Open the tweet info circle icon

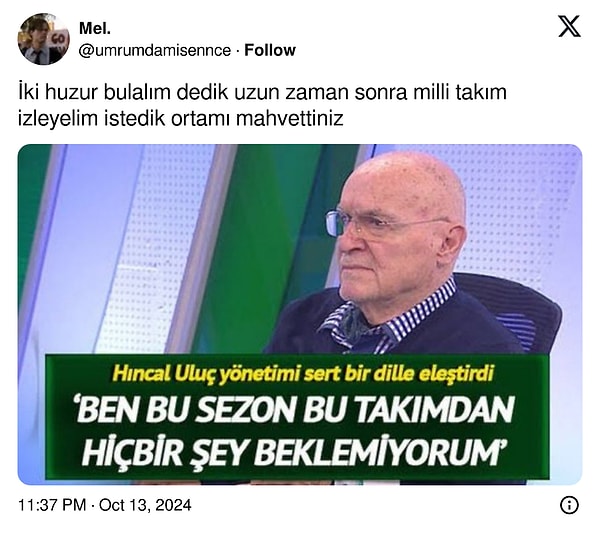[569, 505]
